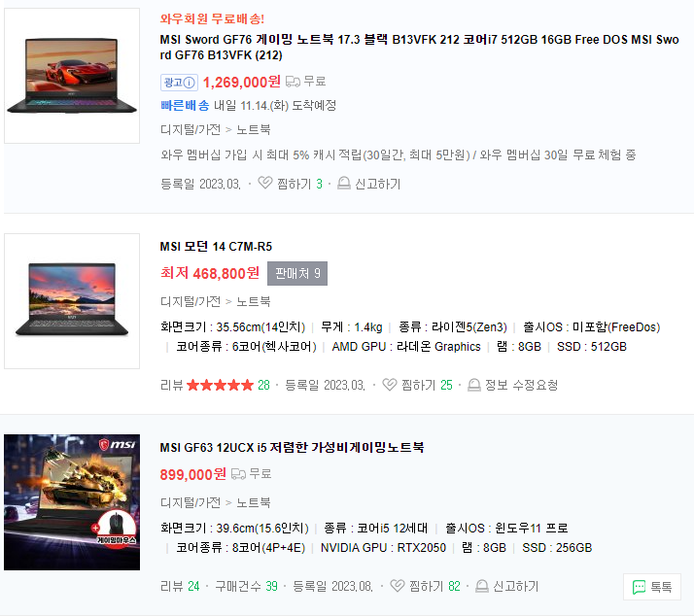Click the delivery truck icon beside 1,269,000원
Image resolution: width=694 pixels, height=616 pixels.
pyautogui.click(x=293, y=82)
